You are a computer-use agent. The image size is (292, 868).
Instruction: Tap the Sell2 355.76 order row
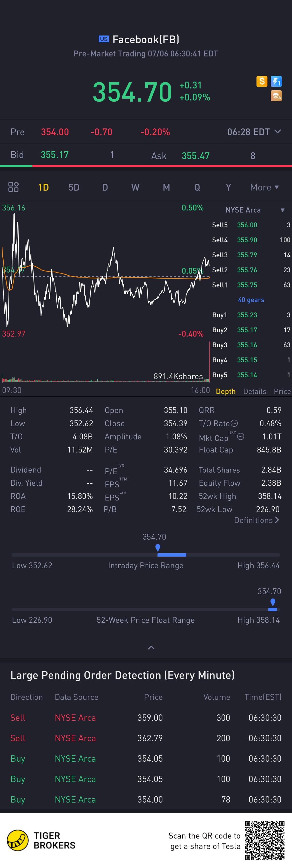point(251,270)
